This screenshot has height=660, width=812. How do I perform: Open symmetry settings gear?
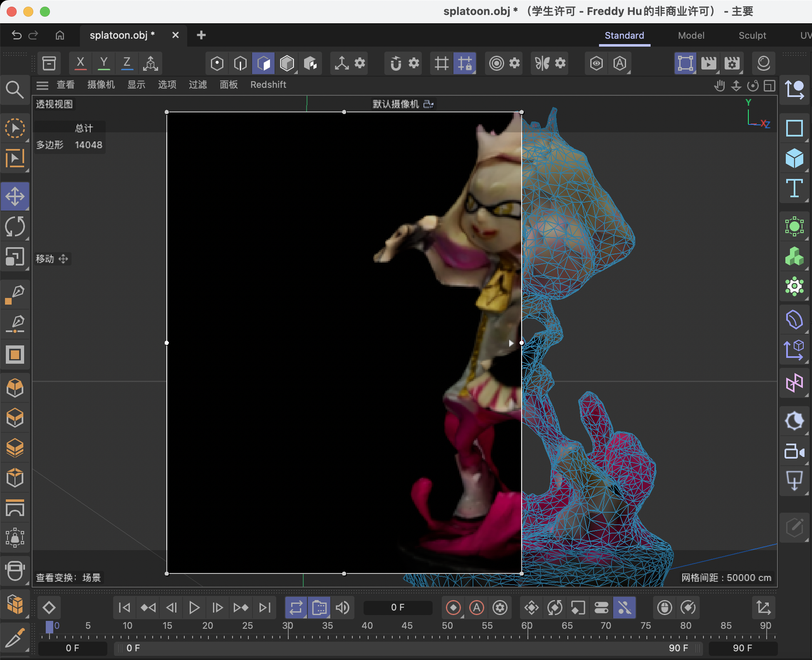(x=560, y=63)
